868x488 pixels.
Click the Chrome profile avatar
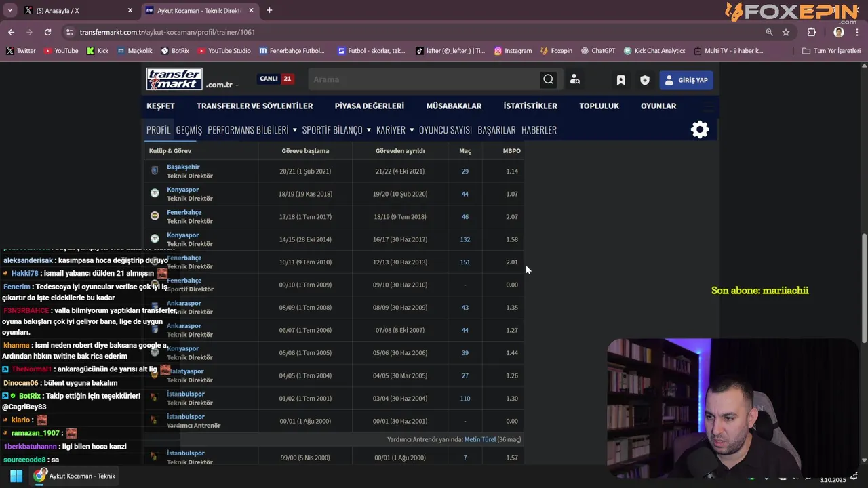point(839,32)
